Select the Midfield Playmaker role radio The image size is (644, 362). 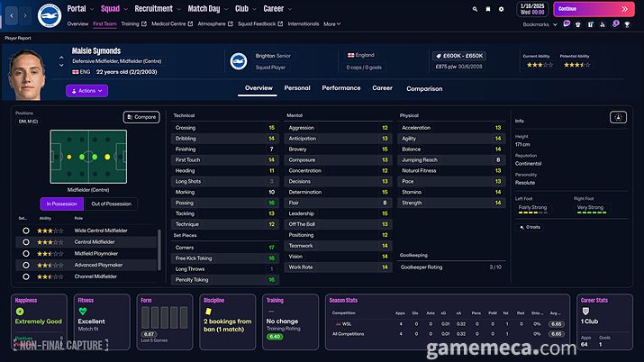(25, 253)
